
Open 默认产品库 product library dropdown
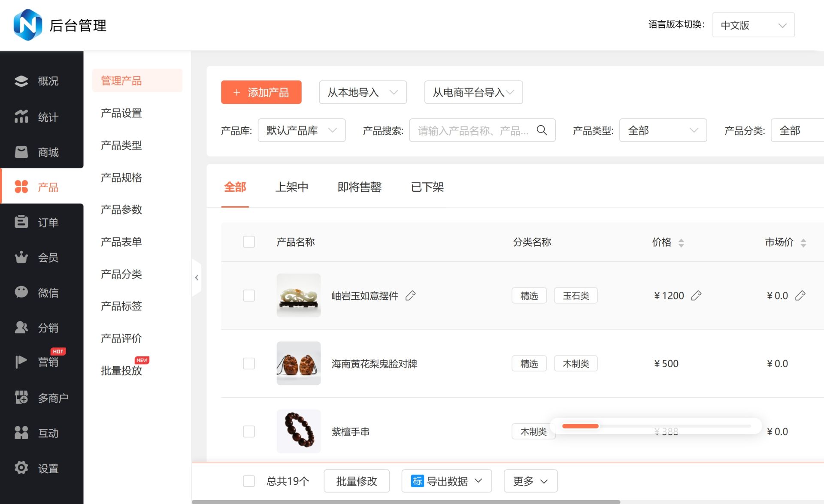(x=301, y=130)
